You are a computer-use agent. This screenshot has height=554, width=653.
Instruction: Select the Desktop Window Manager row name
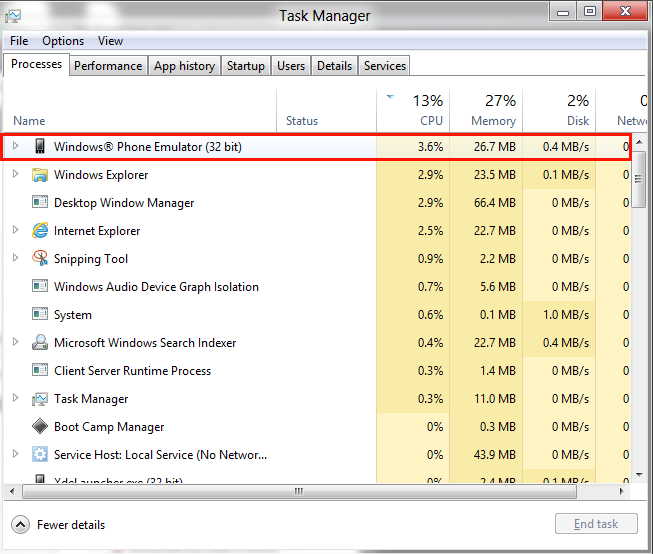pos(124,203)
